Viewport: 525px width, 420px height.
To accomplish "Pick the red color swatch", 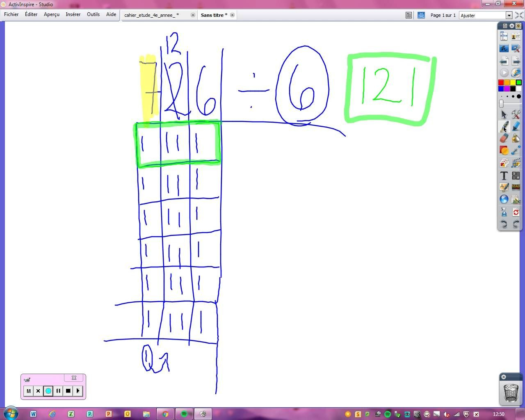I will tap(501, 83).
